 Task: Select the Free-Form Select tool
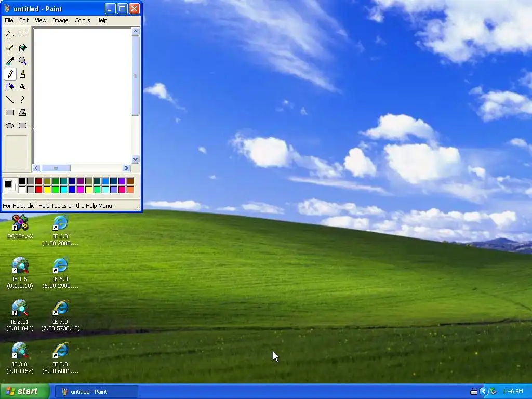tap(10, 35)
